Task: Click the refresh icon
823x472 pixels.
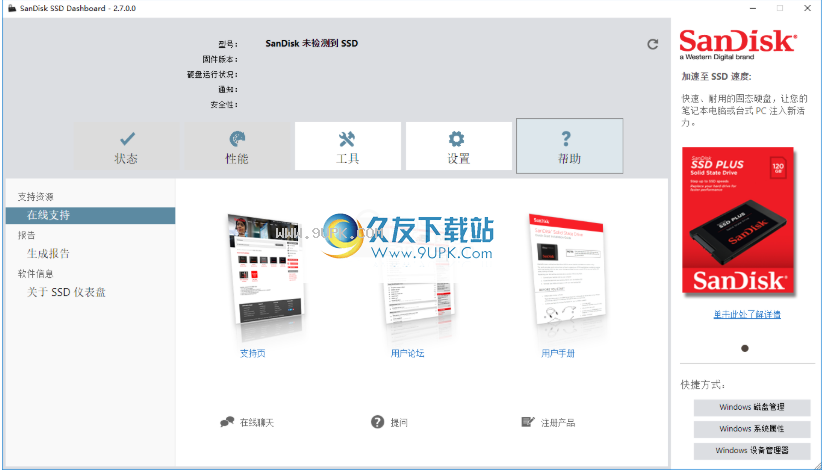Action: (652, 45)
